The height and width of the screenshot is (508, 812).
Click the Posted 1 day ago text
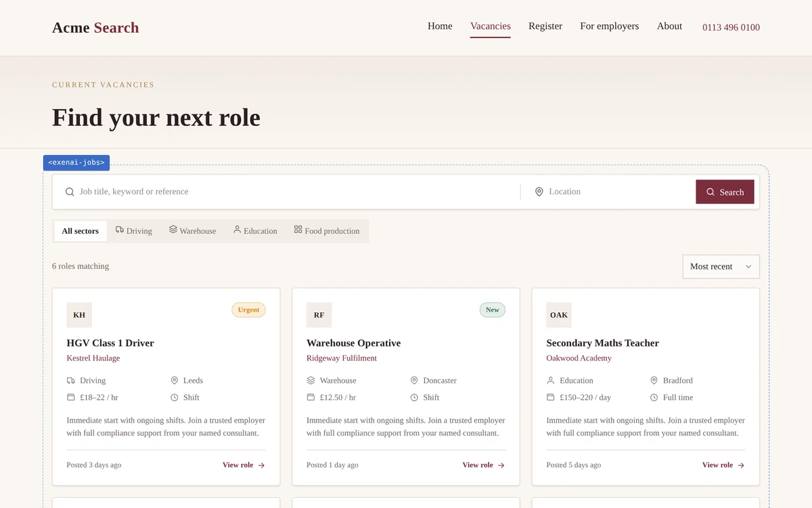pyautogui.click(x=332, y=465)
